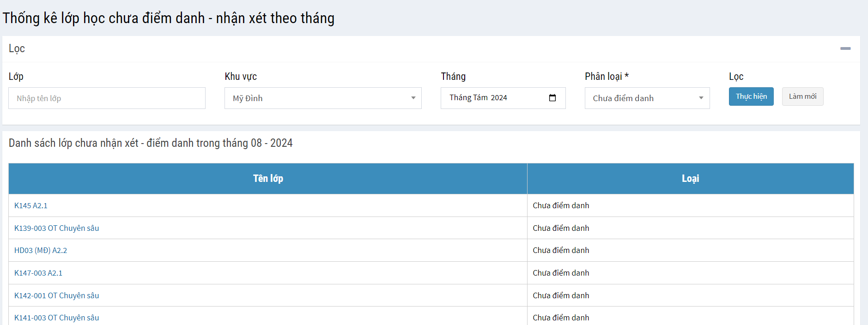Click the Tên lớp column header
868x325 pixels.
click(268, 179)
